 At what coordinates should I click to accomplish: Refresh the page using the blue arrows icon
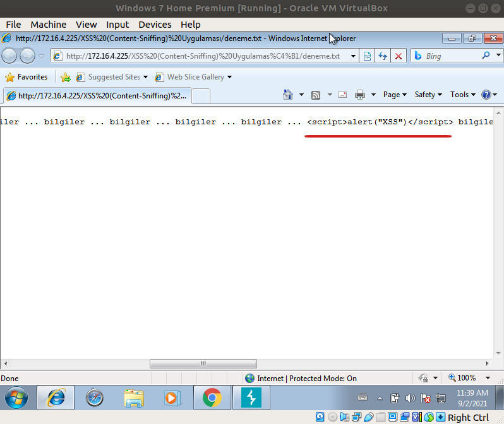383,56
